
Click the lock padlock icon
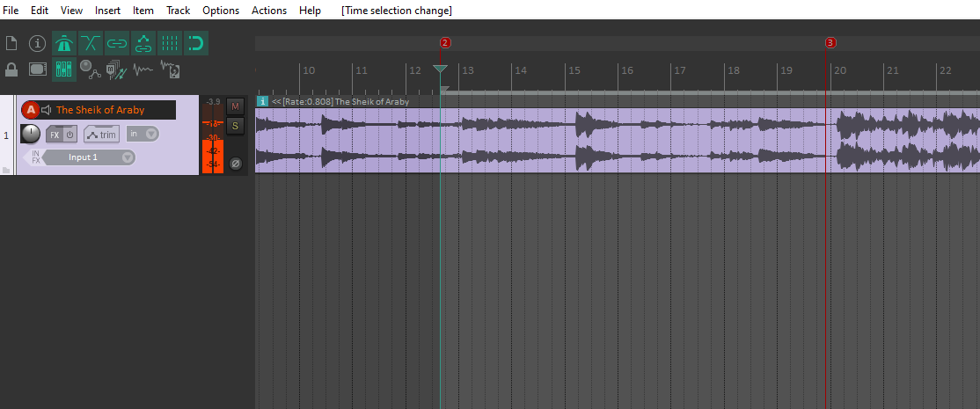(x=11, y=69)
